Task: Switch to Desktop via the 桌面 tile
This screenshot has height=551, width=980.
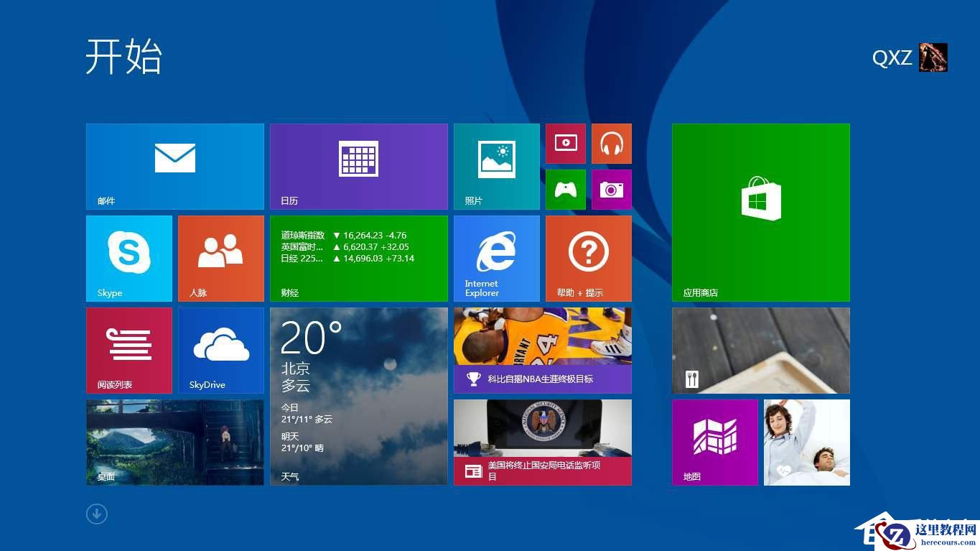Action: click(174, 442)
